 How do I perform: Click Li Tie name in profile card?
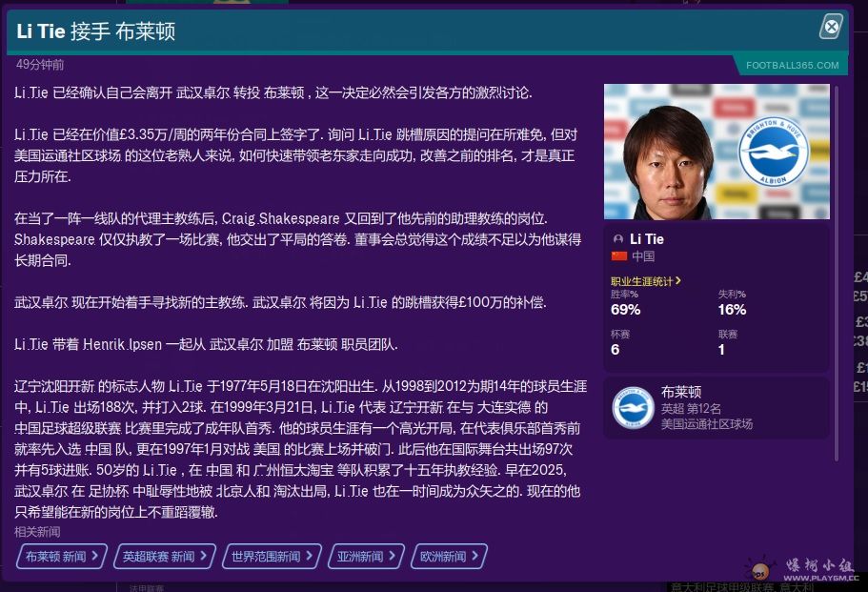(647, 239)
